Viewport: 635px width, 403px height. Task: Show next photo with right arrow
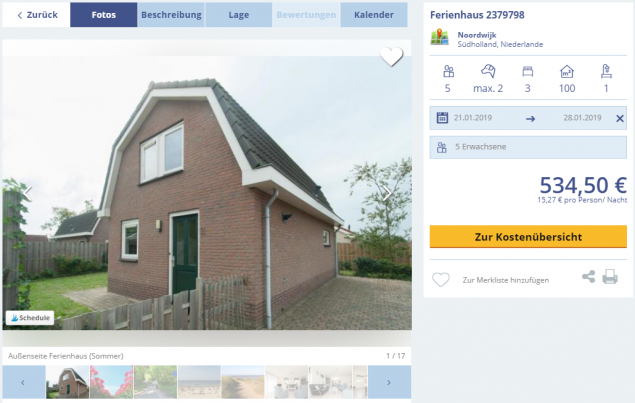(x=388, y=194)
